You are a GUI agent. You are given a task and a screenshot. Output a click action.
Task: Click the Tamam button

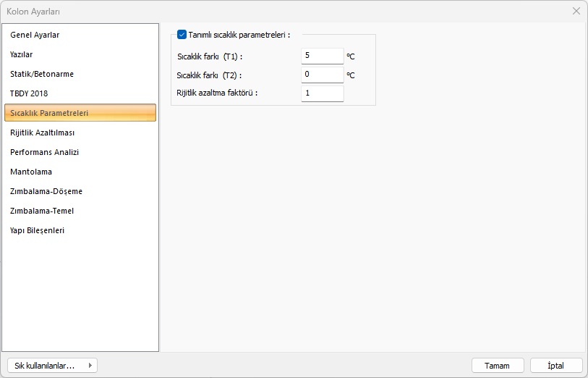coord(498,366)
